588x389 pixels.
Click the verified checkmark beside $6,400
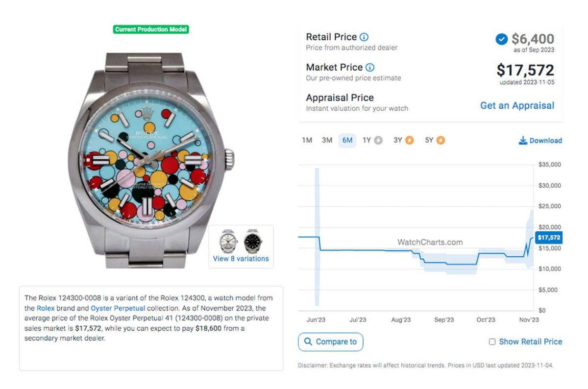(501, 39)
